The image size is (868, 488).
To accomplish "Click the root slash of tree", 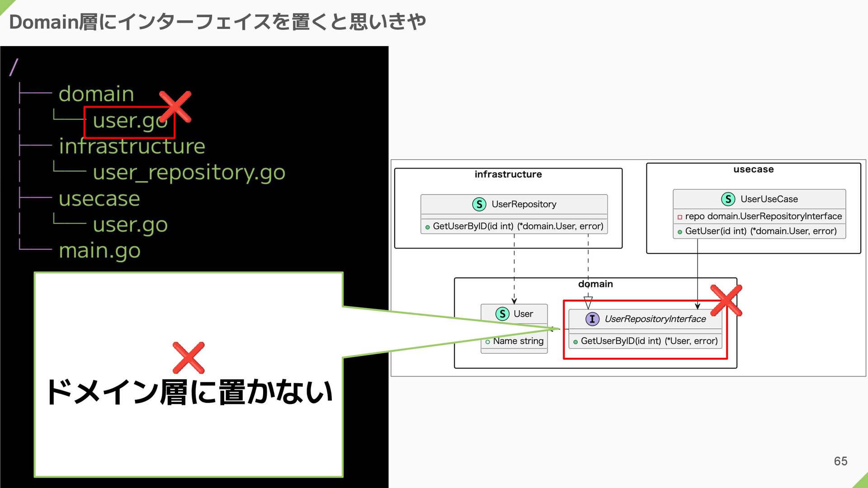I will point(14,67).
